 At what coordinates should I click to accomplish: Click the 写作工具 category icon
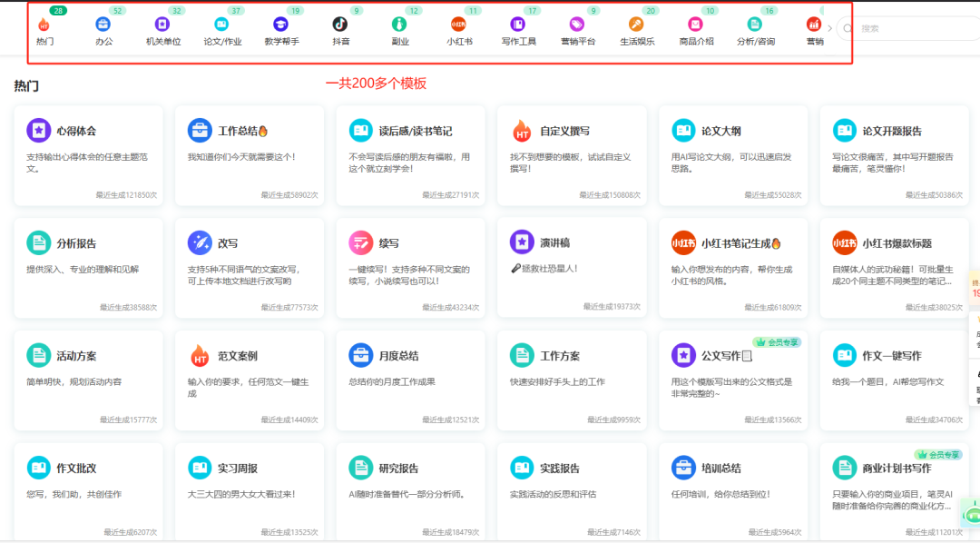click(517, 25)
